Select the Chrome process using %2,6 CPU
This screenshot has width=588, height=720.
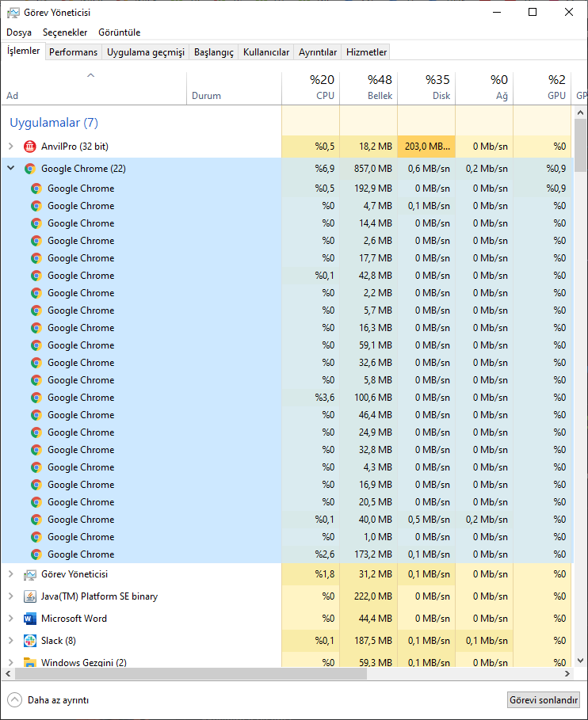288,554
